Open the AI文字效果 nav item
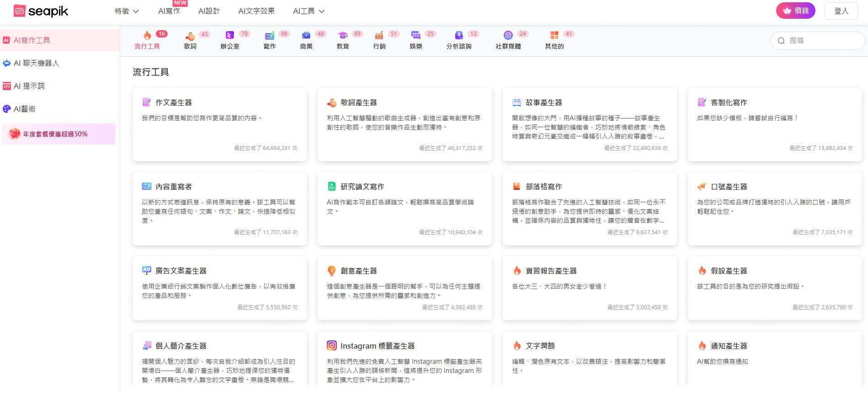The height and width of the screenshot is (393, 868). (256, 11)
